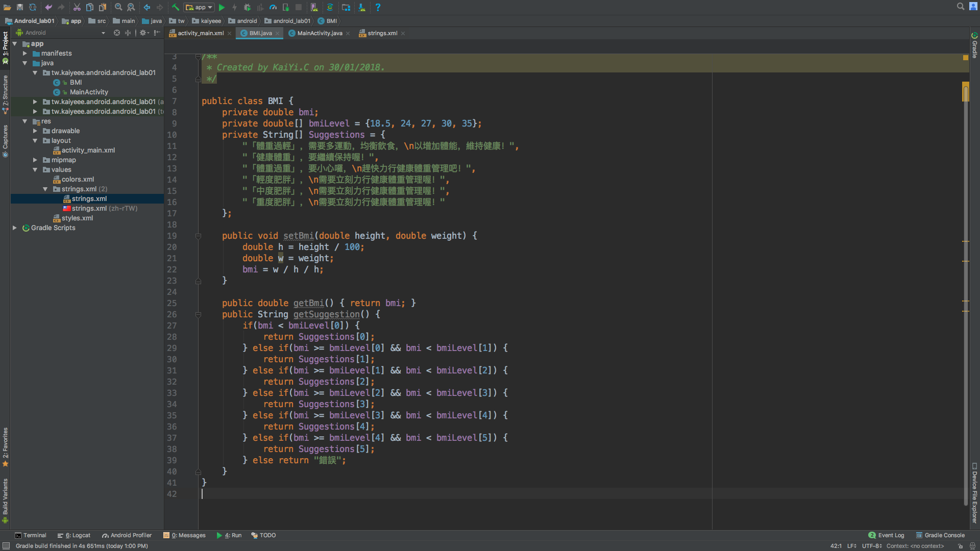Close the BMI.java tab
Image resolution: width=980 pixels, height=551 pixels.
pos(278,34)
